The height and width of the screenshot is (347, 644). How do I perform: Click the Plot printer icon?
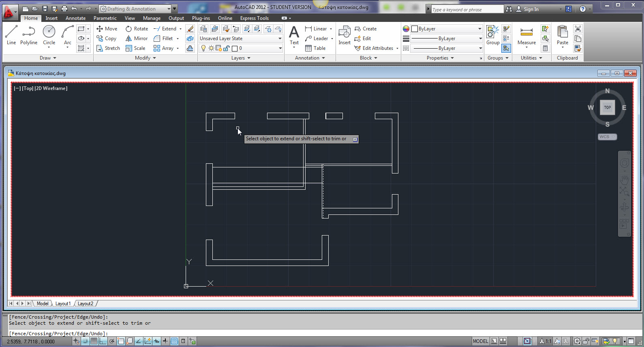tap(64, 9)
